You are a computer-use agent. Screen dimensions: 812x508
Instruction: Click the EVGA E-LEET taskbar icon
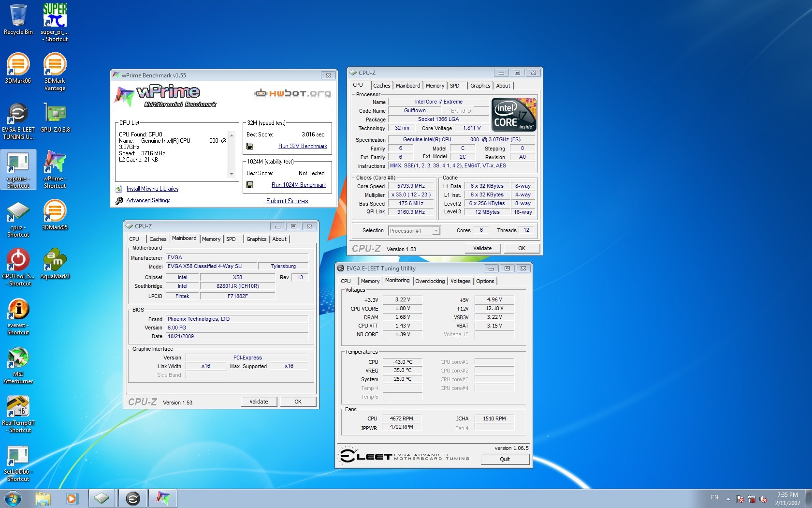point(133,498)
